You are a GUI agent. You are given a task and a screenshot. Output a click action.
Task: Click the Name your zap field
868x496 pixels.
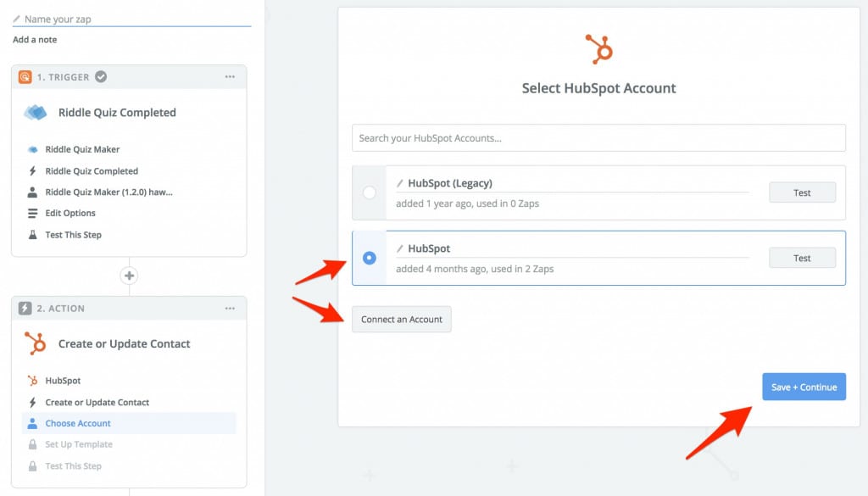pos(131,19)
